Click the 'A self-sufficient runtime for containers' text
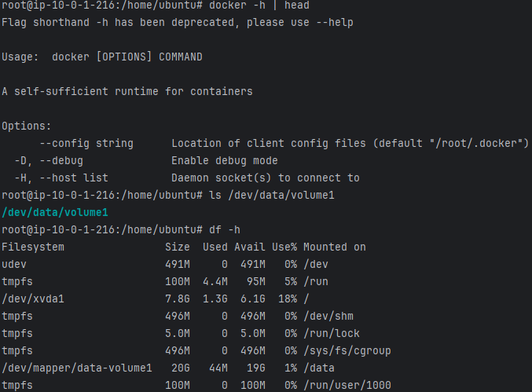 [127, 92]
